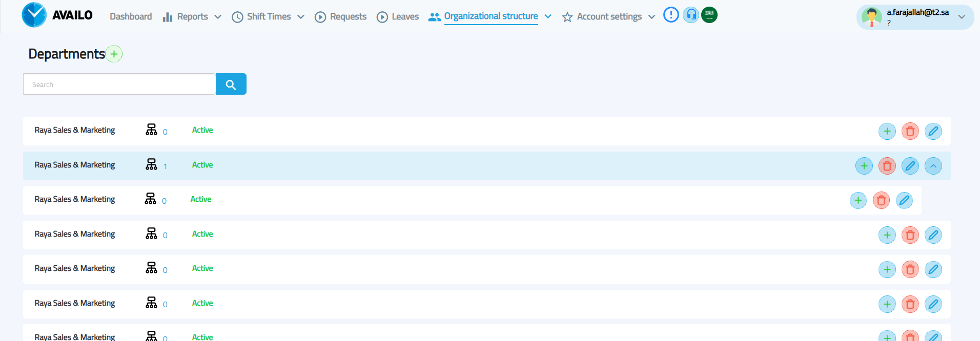Viewport: 980px width, 341px height.
Task: Edit the highlighted department with count 1
Action: [x=910, y=166]
